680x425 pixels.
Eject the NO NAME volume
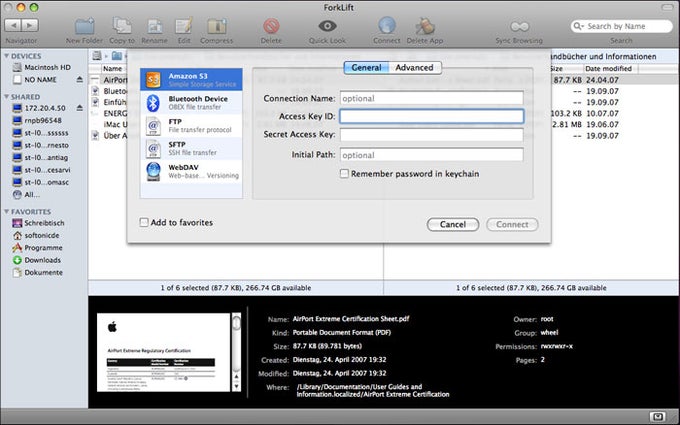[79, 80]
